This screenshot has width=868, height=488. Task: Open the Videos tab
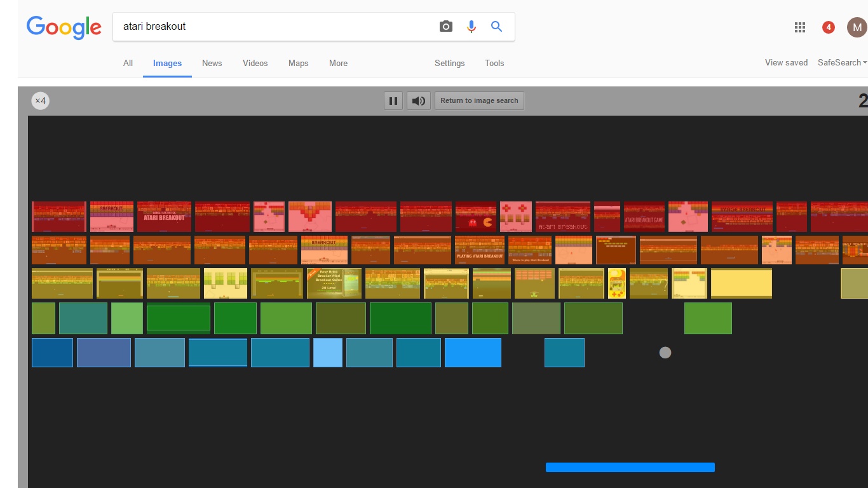coord(255,63)
